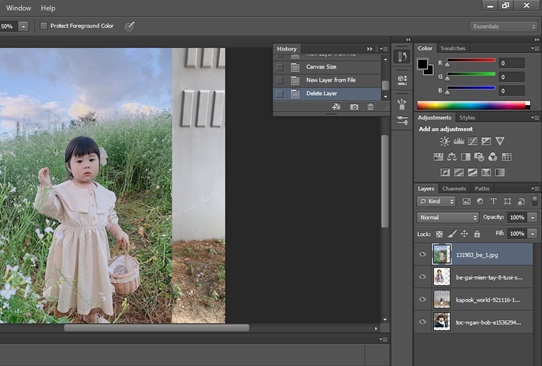This screenshot has width=542, height=366.
Task: Filter layers by type layers icon
Action: [493, 201]
